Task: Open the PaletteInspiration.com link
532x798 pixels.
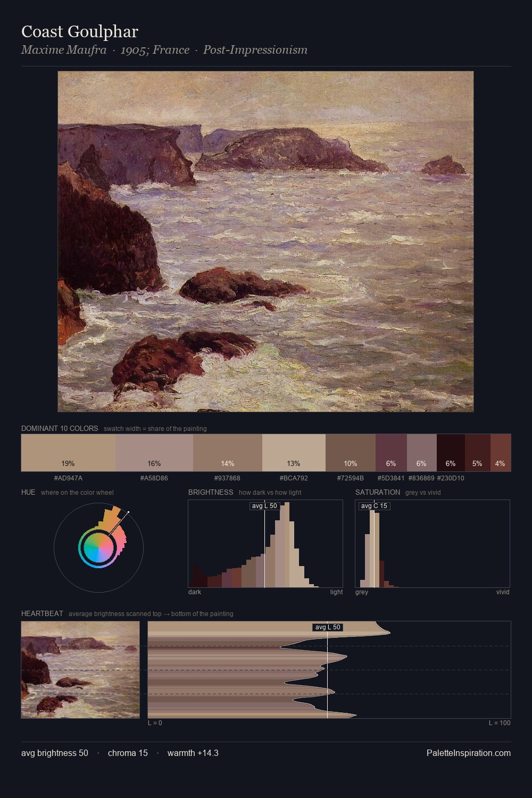Action: pos(469,753)
